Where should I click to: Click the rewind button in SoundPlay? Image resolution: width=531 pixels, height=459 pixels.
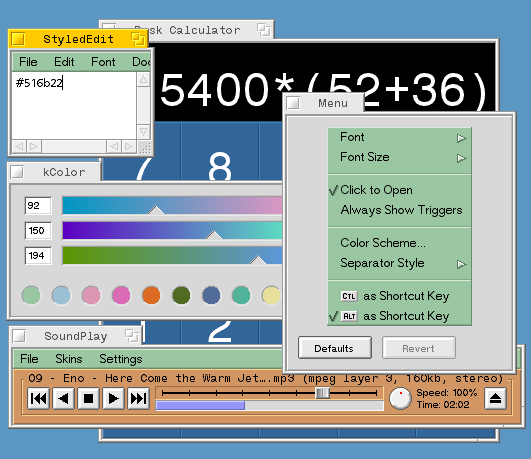(x=63, y=398)
